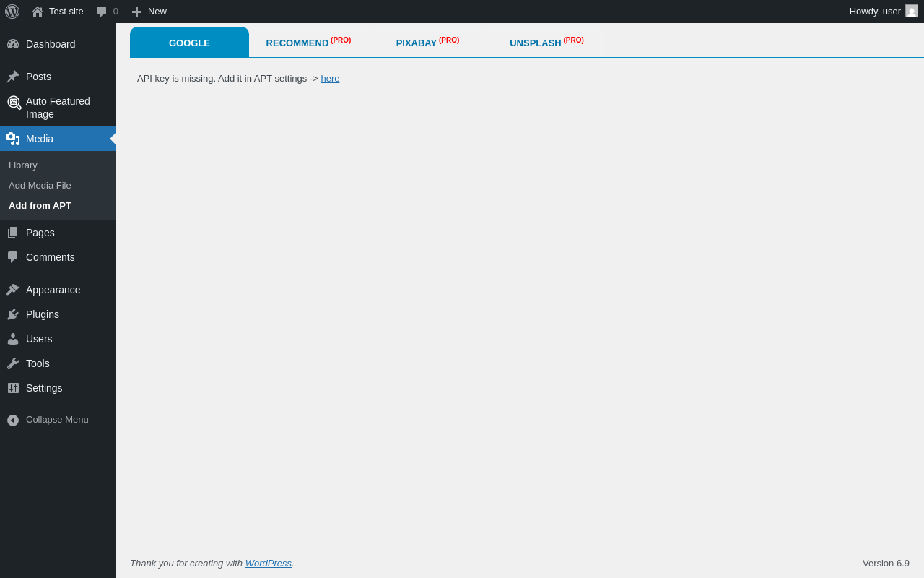Open Add Media File submenu item
Screen dimensions: 924x578
tap(40, 185)
